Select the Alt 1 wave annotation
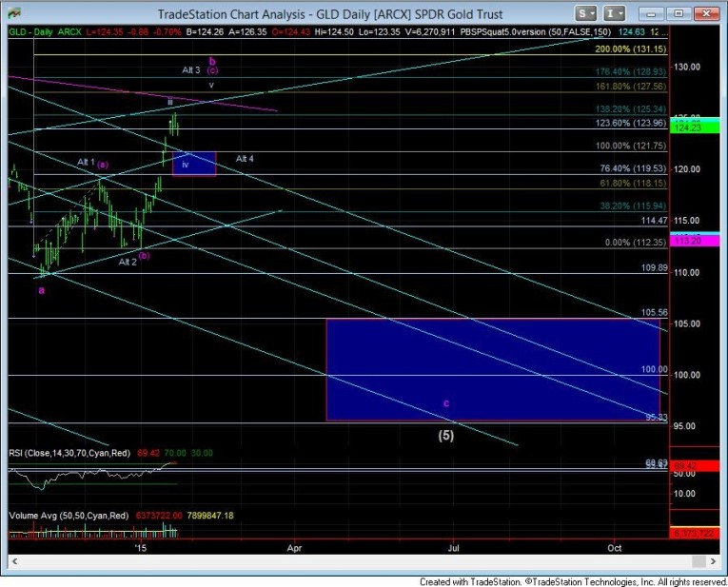Viewport: 728px width, 587px height. [86, 162]
